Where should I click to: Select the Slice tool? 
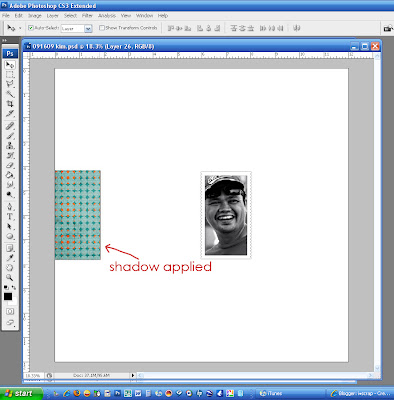click(x=10, y=113)
